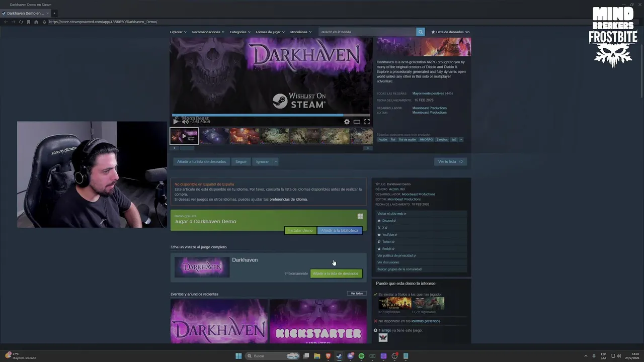The height and width of the screenshot is (362, 644).
Task: Open Mayormente positivas reviews link
Action: tap(428, 94)
